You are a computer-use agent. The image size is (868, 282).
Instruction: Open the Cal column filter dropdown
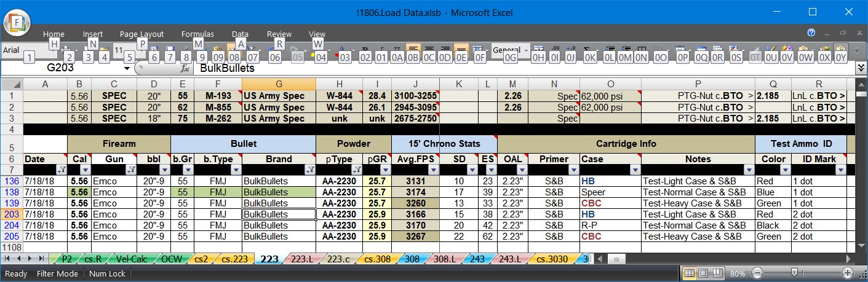[x=86, y=170]
